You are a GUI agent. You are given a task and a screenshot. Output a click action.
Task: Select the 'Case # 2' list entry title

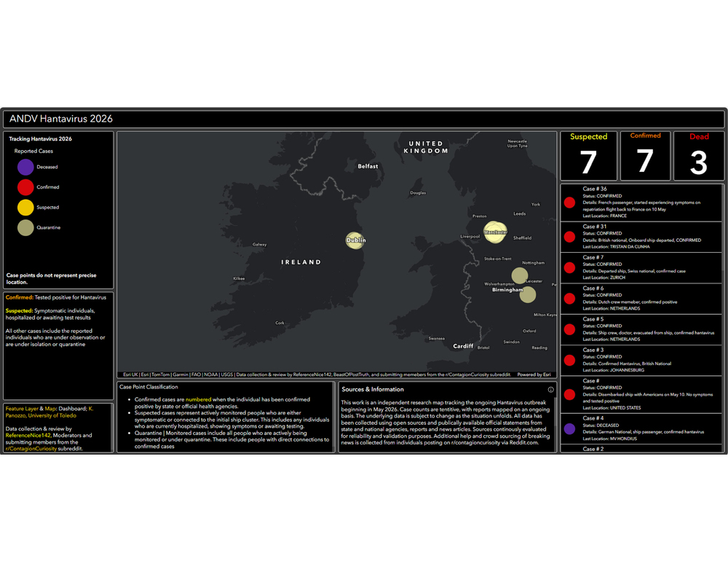[x=593, y=449]
